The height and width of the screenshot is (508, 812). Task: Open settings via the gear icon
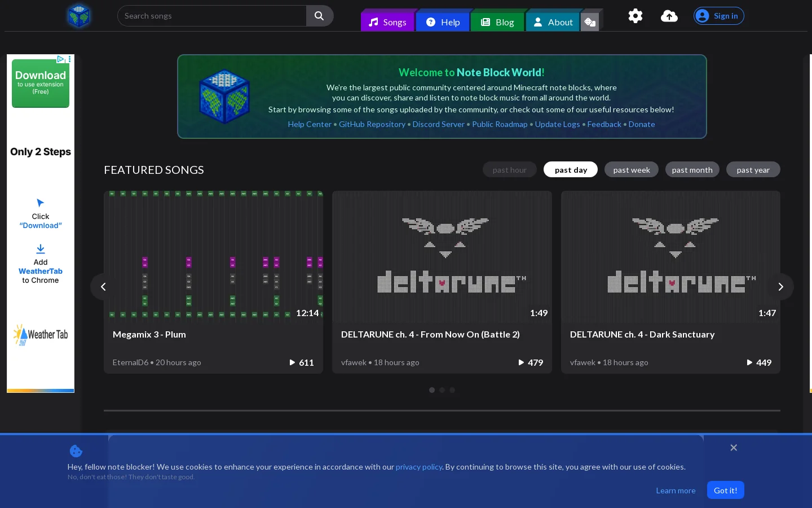coord(636,16)
